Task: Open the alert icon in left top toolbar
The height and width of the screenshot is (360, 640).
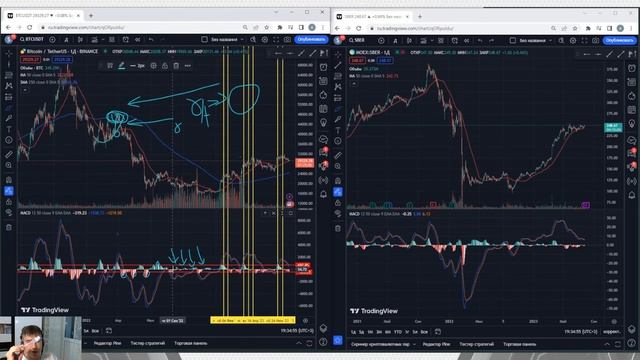Action: pyautogui.click(x=125, y=40)
